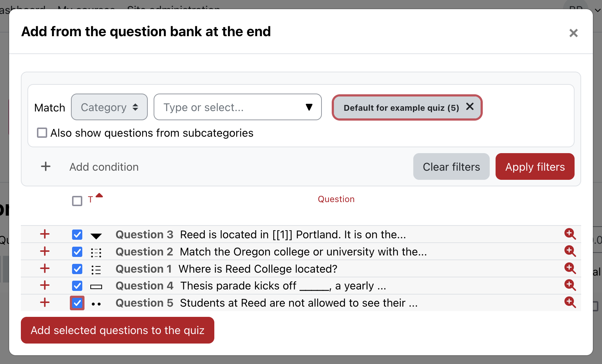The width and height of the screenshot is (602, 364).
Task: Add Question 4 using its plus icon
Action: coord(45,285)
